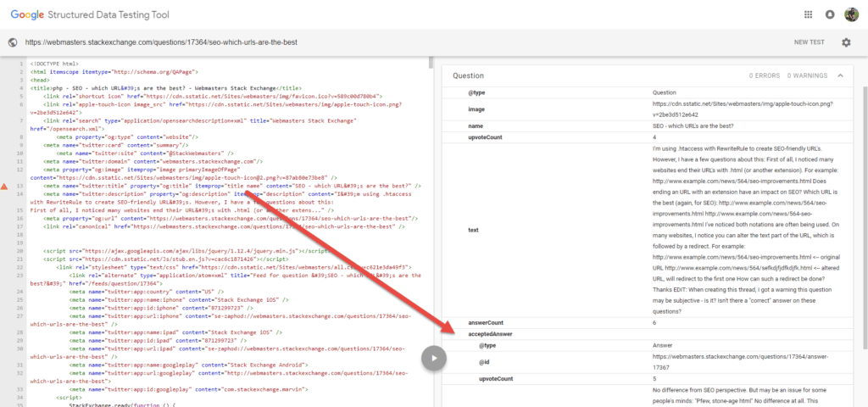The height and width of the screenshot is (407, 868).
Task: Click the og:url meta tag line
Action: (231, 219)
